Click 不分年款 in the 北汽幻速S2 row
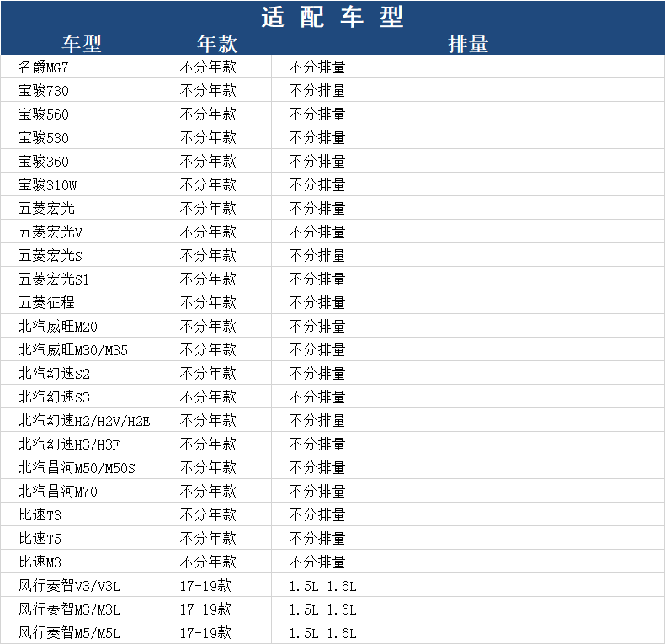 point(208,373)
